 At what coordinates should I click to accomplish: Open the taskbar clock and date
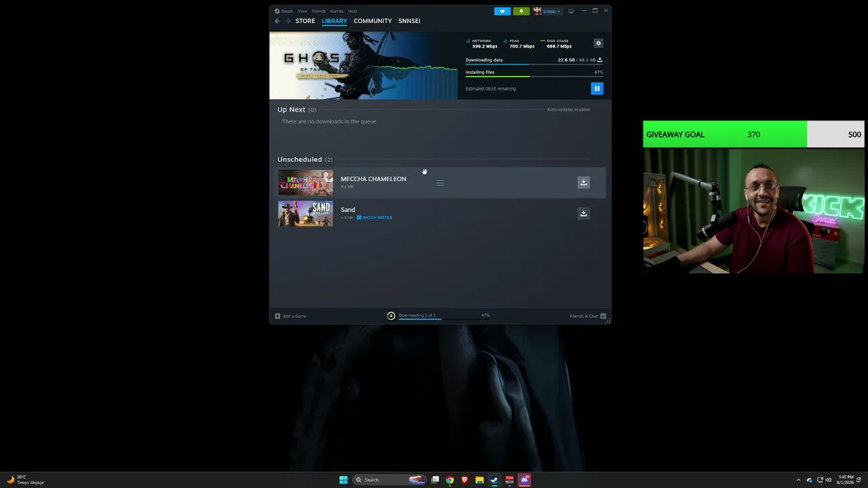(846, 480)
